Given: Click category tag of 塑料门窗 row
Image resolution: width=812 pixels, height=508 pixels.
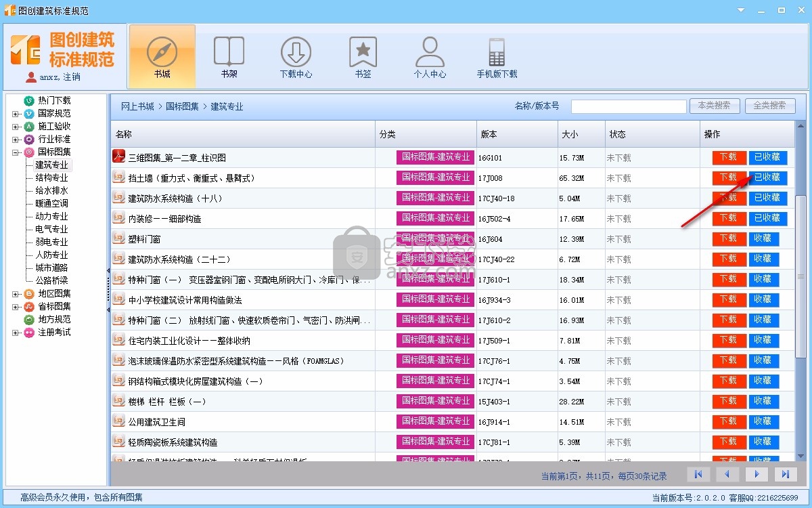Looking at the screenshot, I should tap(435, 238).
